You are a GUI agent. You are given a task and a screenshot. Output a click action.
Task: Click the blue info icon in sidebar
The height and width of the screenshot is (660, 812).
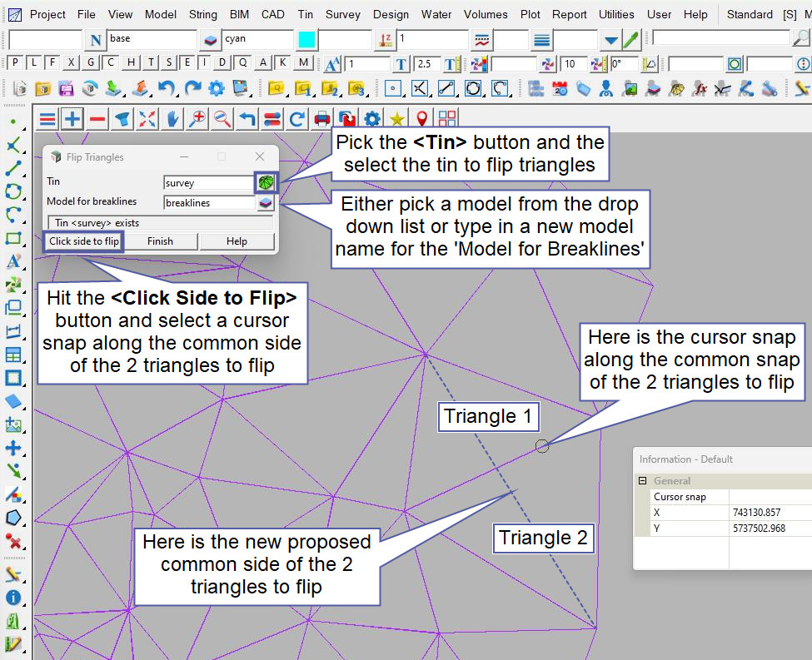[13, 598]
